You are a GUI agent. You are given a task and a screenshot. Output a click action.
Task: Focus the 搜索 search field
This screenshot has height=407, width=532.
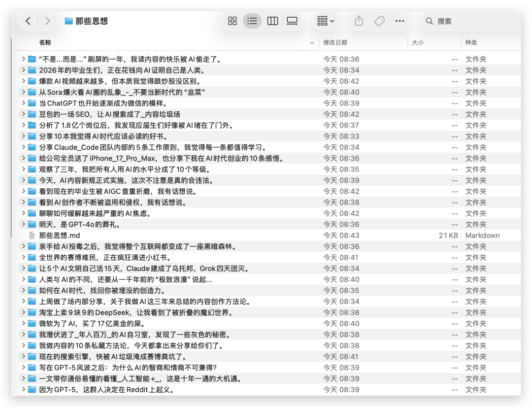pyautogui.click(x=470, y=21)
